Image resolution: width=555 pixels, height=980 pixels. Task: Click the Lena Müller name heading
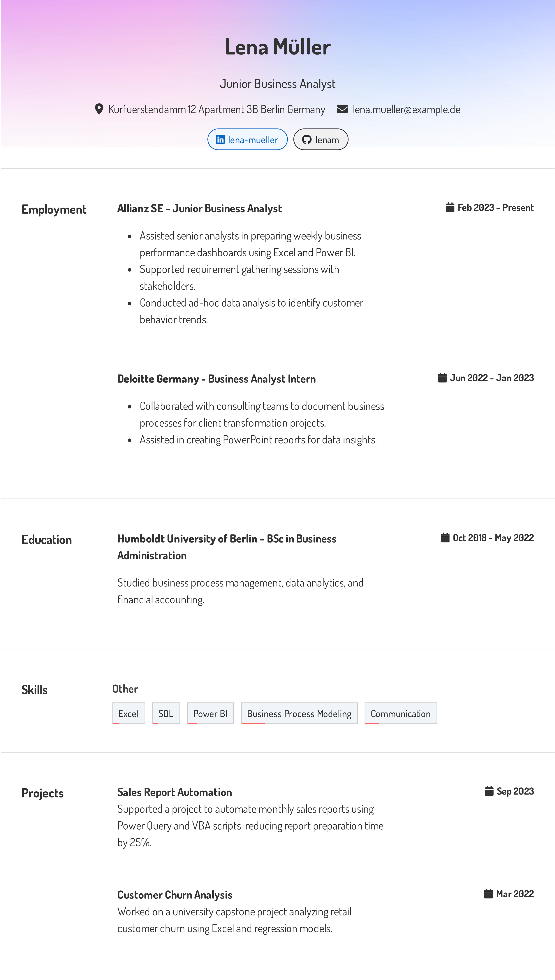click(278, 47)
